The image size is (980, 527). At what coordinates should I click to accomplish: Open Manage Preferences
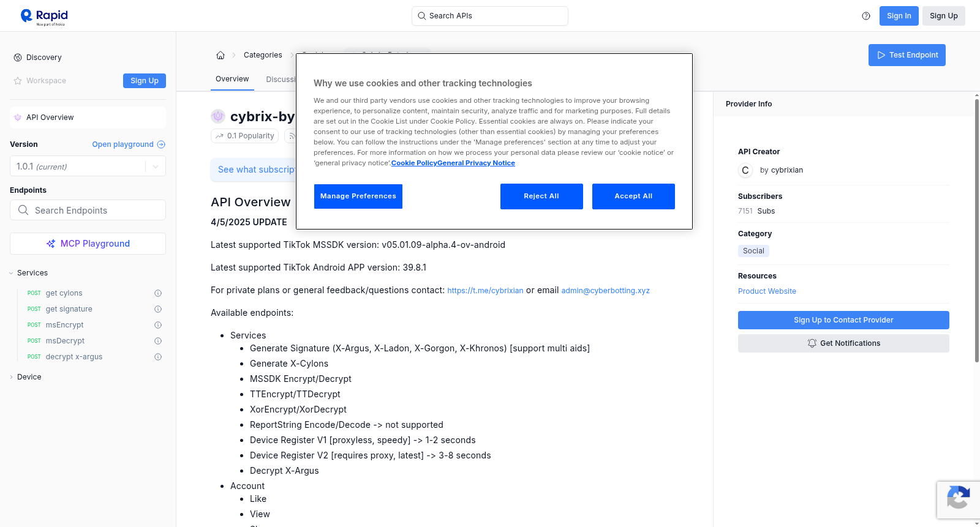[x=358, y=196]
